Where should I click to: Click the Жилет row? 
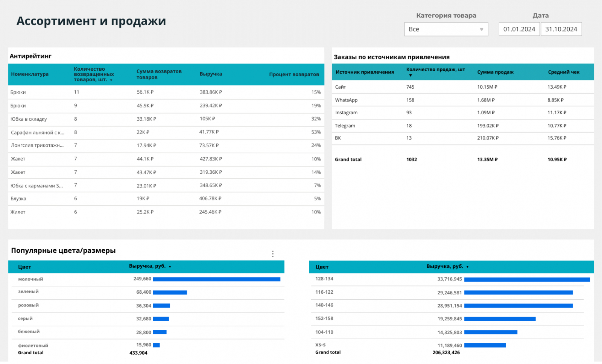(166, 212)
